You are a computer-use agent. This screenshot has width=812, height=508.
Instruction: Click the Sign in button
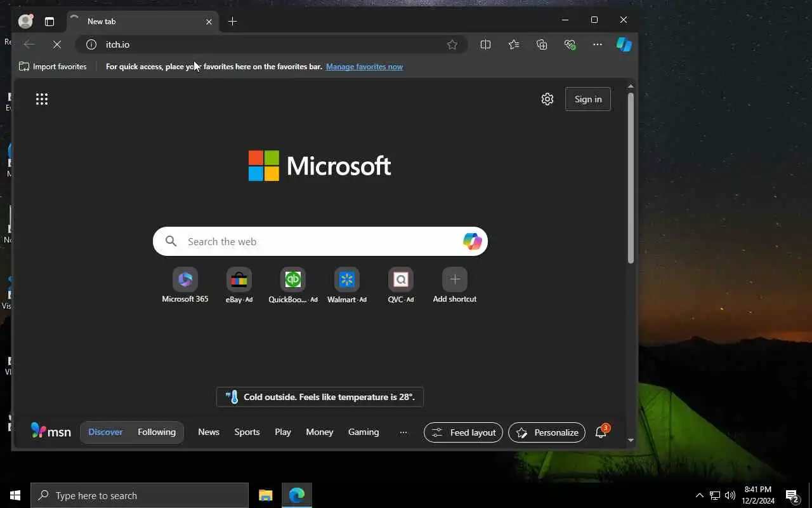pos(588,99)
